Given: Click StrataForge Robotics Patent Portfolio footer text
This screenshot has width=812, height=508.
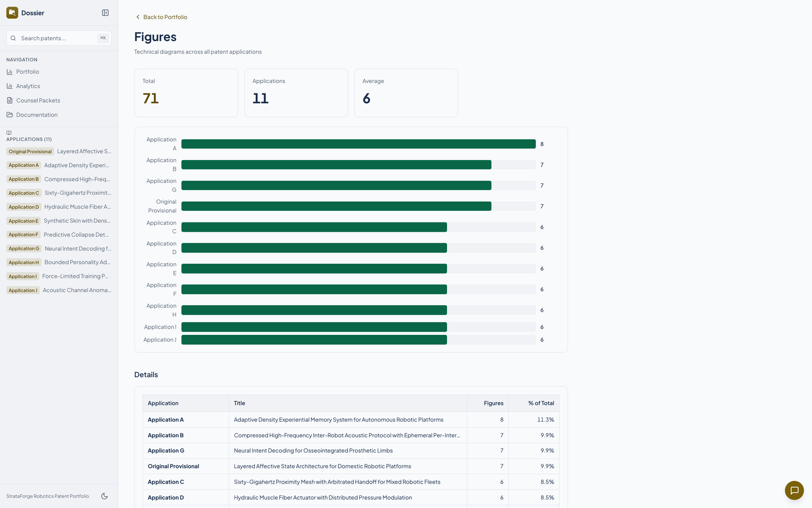Looking at the screenshot, I should click(48, 496).
